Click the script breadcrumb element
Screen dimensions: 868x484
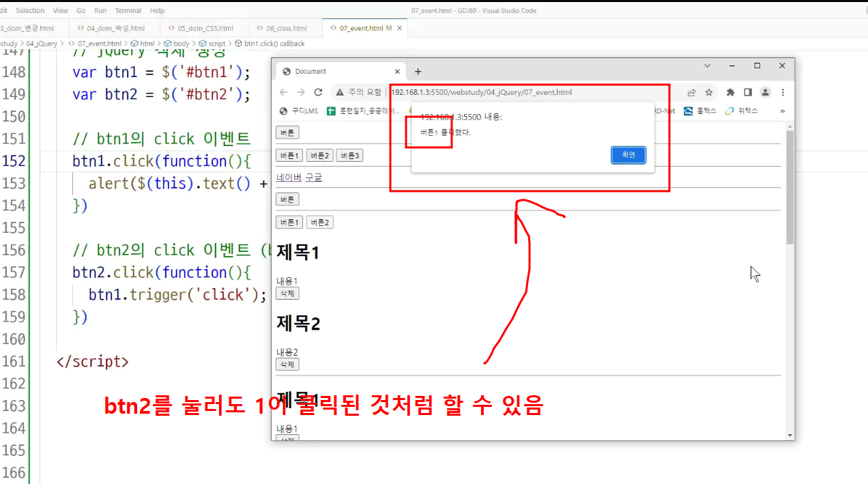point(212,44)
